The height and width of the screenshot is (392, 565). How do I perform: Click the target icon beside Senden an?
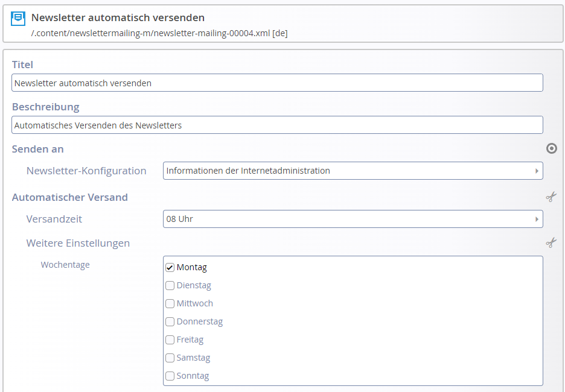click(x=551, y=148)
